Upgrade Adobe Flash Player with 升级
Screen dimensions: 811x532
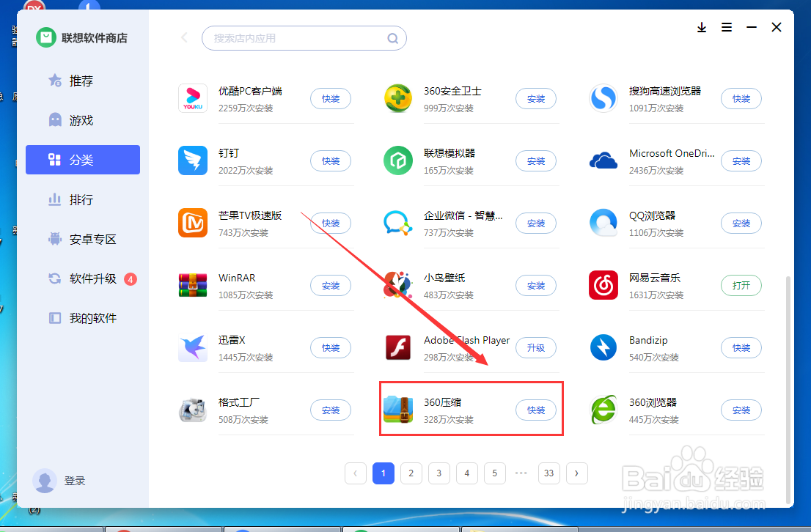click(x=536, y=347)
